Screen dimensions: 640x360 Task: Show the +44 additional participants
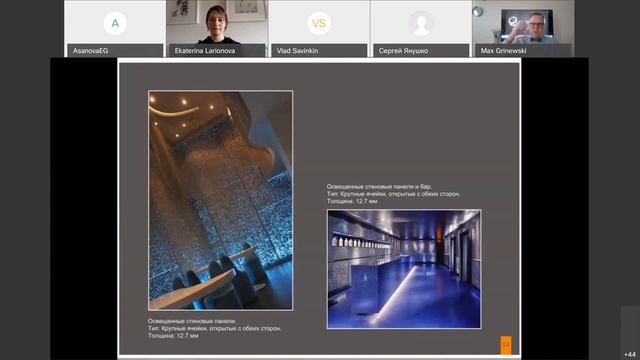630,354
